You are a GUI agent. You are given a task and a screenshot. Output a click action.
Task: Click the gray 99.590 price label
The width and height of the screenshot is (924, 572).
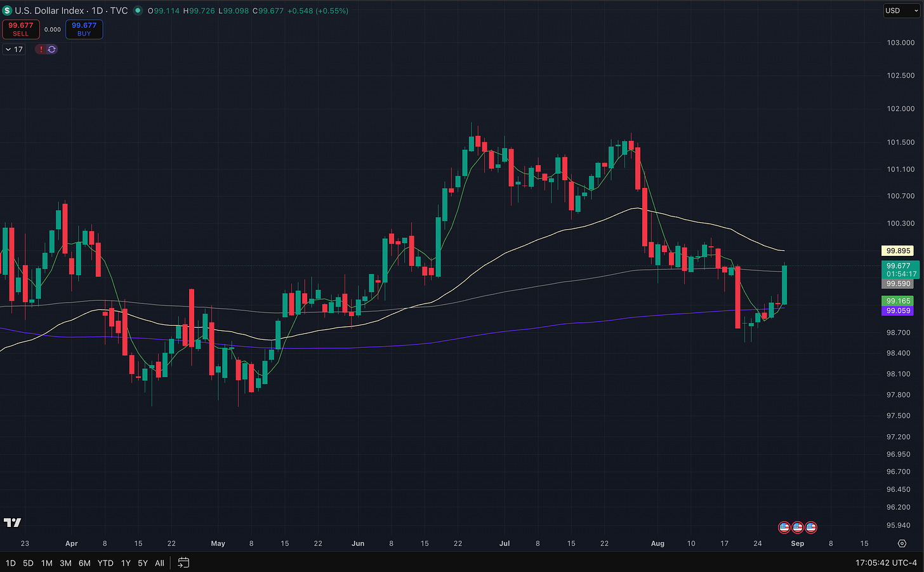(x=898, y=284)
